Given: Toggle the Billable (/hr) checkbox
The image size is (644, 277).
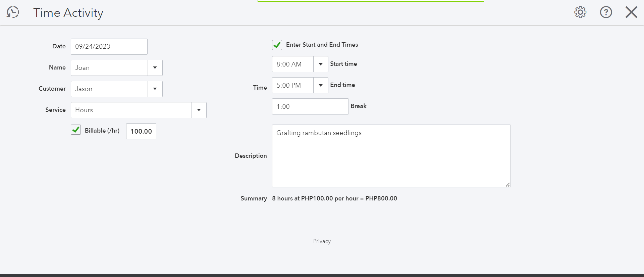Looking at the screenshot, I should (x=76, y=130).
